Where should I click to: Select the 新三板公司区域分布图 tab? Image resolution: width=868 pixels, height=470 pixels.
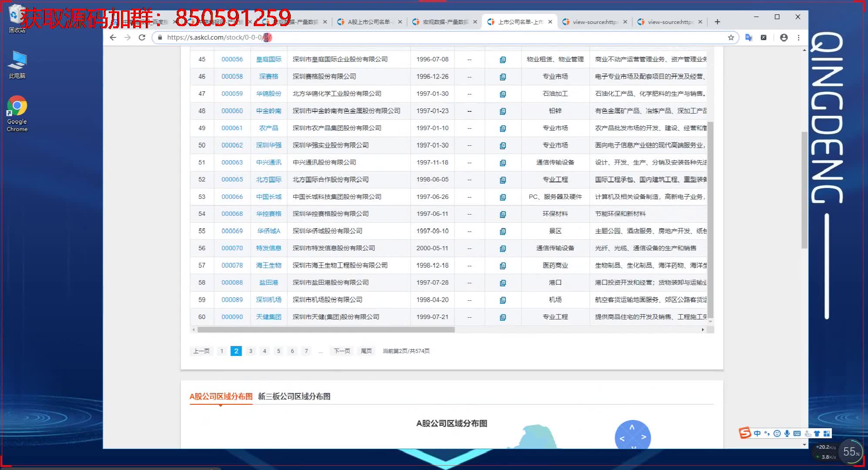coord(294,396)
